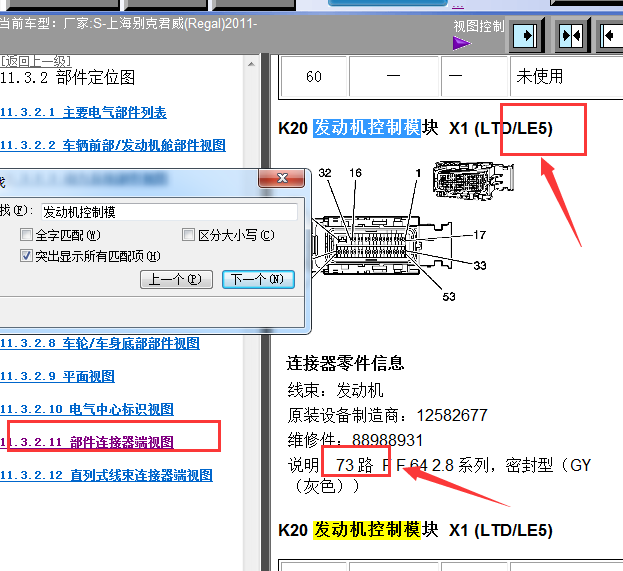The image size is (623, 571).
Task: Click the small connector thumbnail image
Action: click(x=473, y=181)
